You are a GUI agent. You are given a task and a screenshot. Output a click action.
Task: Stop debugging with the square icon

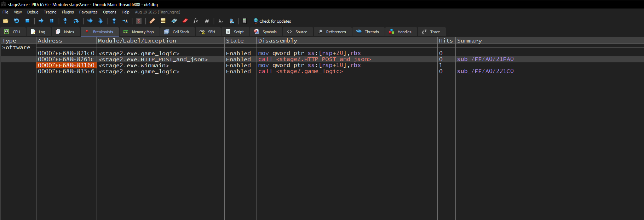(x=27, y=21)
